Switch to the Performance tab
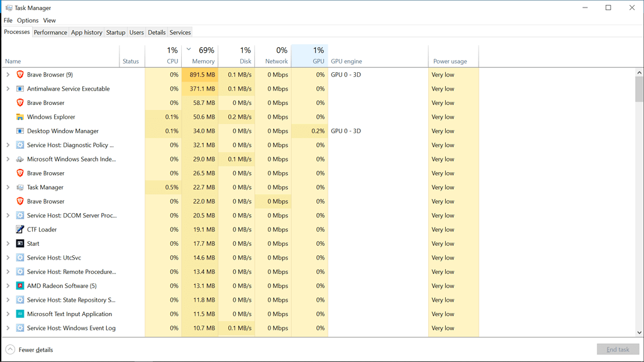This screenshot has width=644, height=362. [x=50, y=32]
